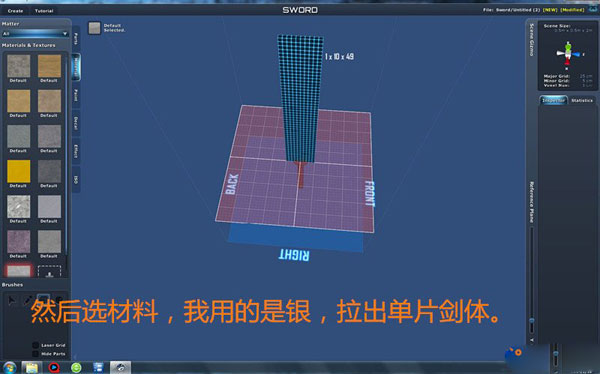Viewport: 600px width, 374px height.
Task: Pick the pencil brush tool
Action: click(28, 301)
